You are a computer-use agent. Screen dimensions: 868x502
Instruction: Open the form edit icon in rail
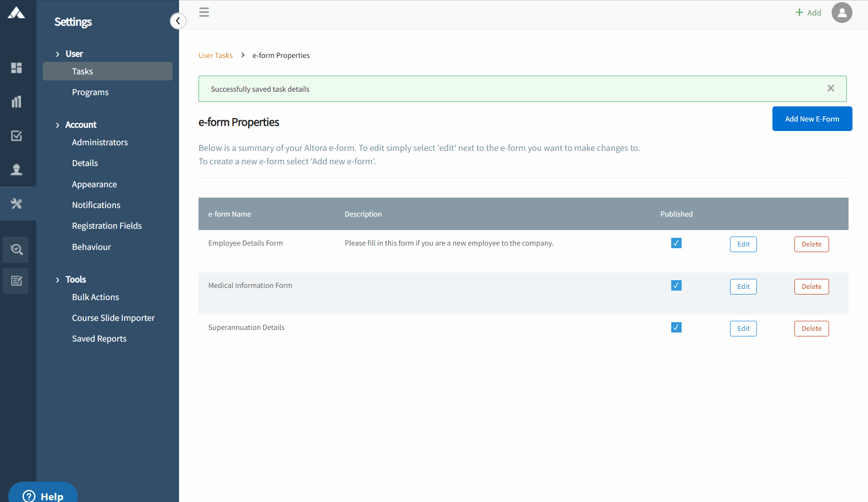click(16, 281)
